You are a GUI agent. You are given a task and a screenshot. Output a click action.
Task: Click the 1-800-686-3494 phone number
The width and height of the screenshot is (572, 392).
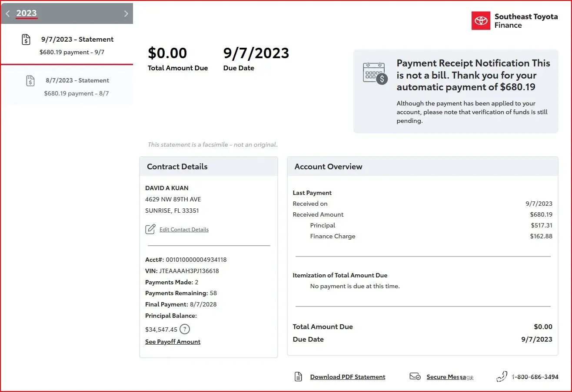click(x=535, y=377)
